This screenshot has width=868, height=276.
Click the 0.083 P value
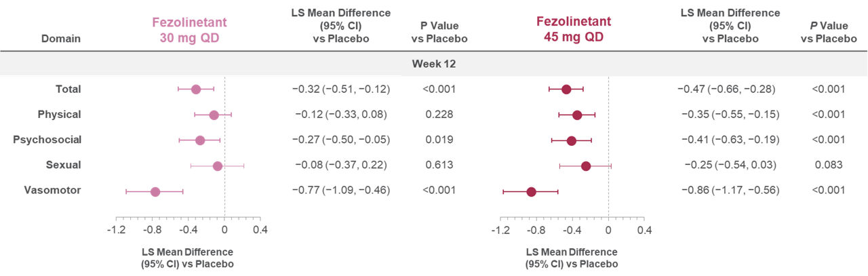[829, 165]
